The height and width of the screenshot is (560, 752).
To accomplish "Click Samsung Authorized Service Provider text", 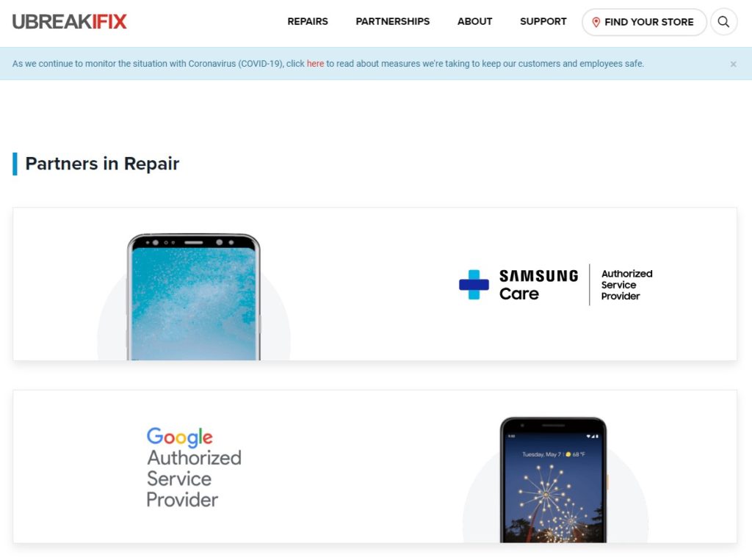I will [x=626, y=285].
